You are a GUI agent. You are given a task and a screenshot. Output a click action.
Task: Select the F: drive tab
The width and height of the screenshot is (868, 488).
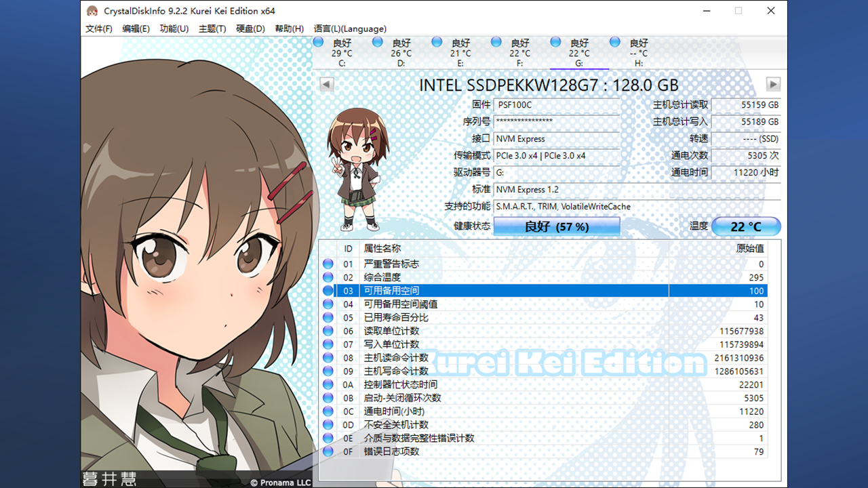point(519,53)
